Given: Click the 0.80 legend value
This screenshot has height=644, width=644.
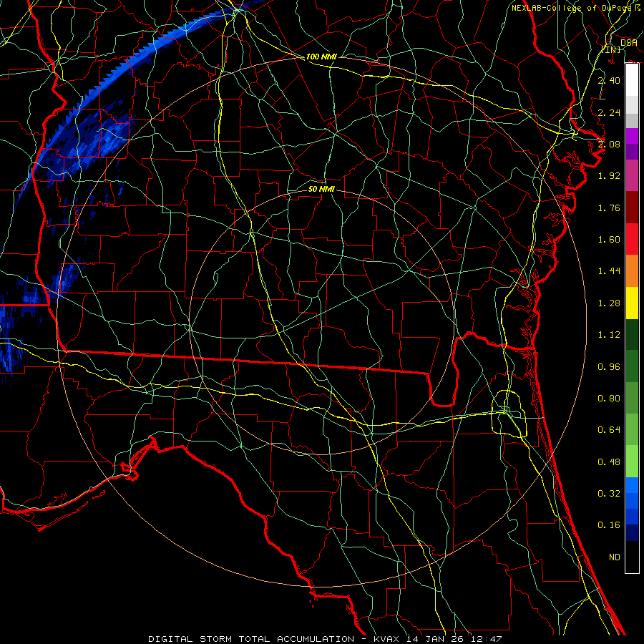Looking at the screenshot, I should click(609, 399).
